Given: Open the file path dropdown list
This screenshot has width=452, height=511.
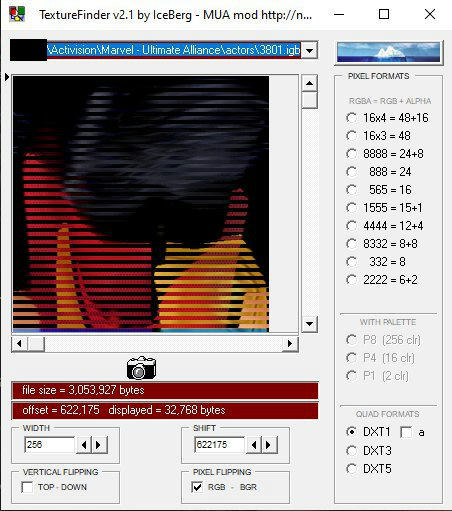Looking at the screenshot, I should [x=310, y=51].
